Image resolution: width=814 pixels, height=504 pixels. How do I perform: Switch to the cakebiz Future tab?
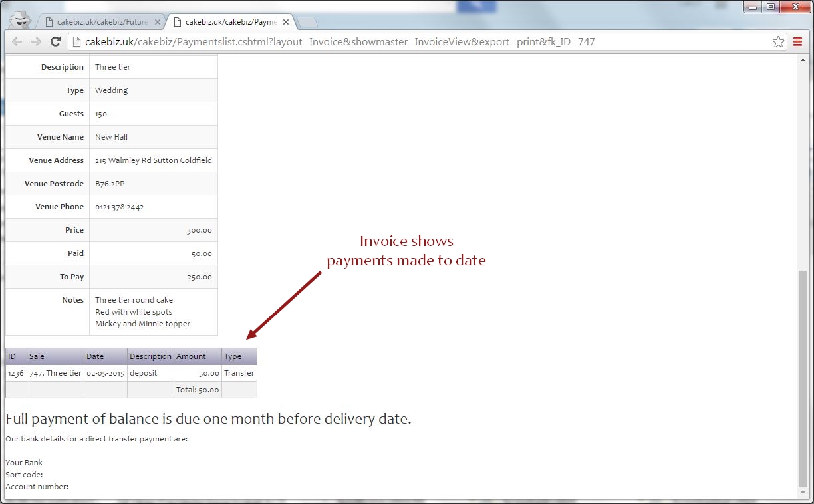(x=100, y=21)
